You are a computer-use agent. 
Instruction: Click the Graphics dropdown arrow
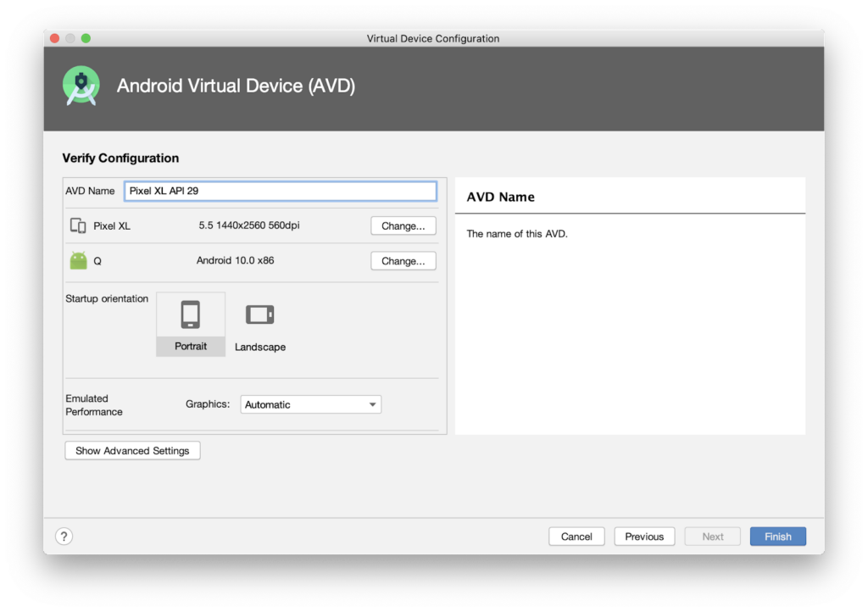click(x=372, y=404)
